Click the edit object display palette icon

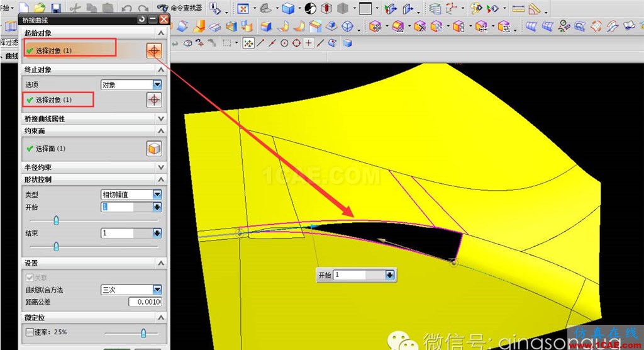(476, 8)
